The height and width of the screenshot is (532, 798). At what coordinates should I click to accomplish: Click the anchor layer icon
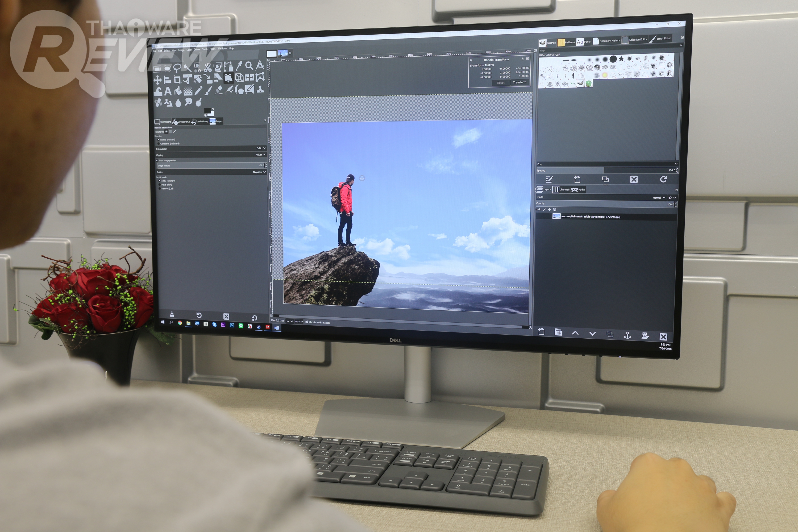627,335
